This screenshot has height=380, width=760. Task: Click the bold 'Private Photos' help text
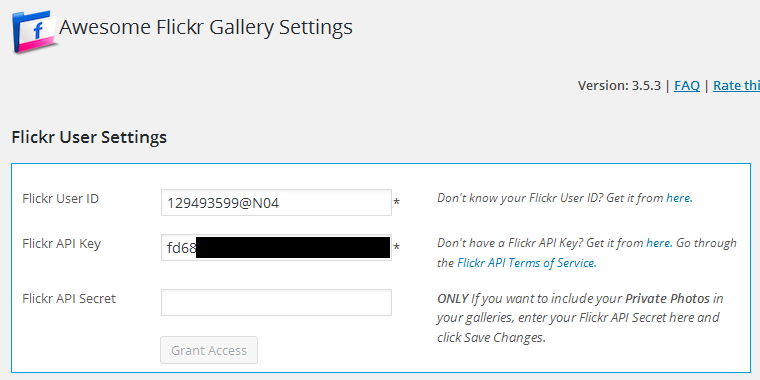667,298
